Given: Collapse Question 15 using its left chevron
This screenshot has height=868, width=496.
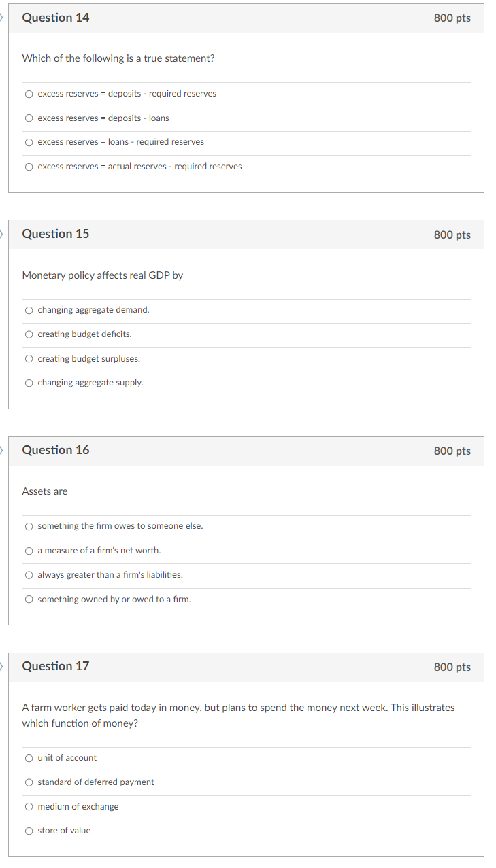Looking at the screenshot, I should [x=1, y=234].
